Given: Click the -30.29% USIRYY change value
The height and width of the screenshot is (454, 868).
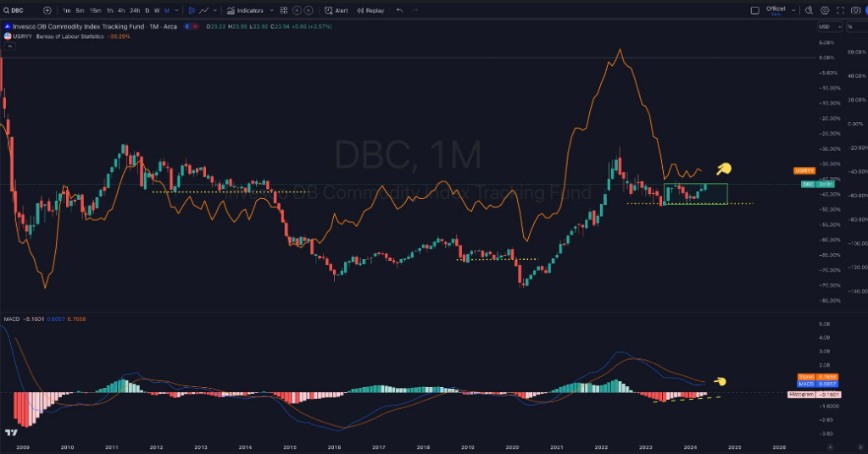Looking at the screenshot, I should coord(119,36).
